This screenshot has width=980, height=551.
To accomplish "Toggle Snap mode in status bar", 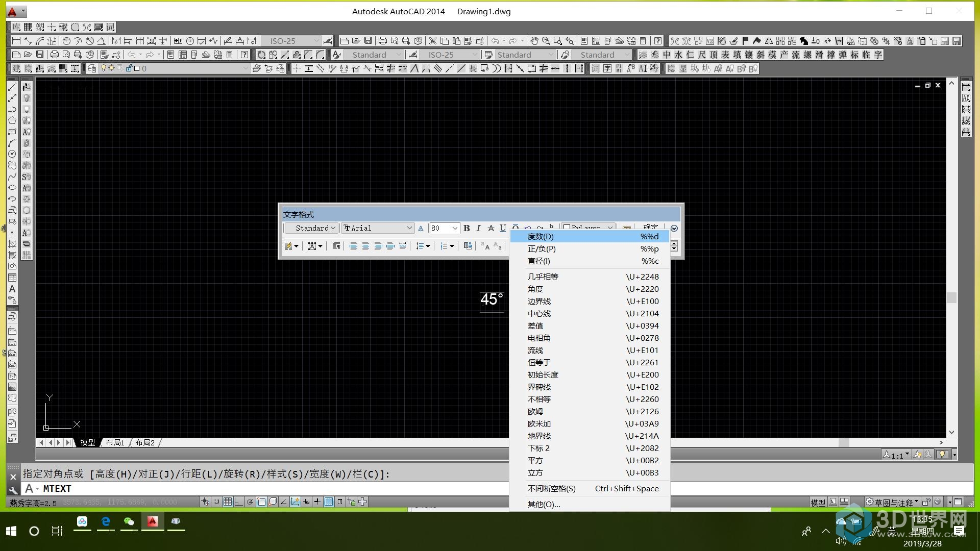I will [x=216, y=502].
